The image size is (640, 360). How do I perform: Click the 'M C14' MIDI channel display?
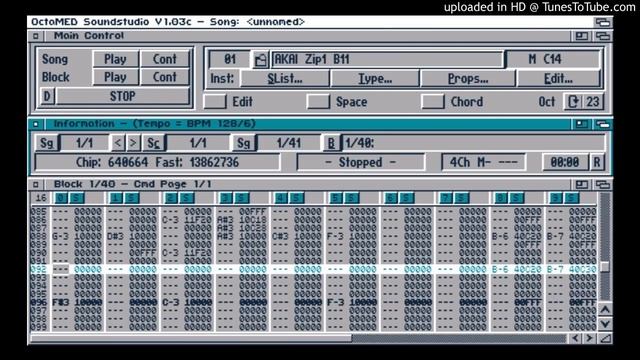pyautogui.click(x=552, y=59)
